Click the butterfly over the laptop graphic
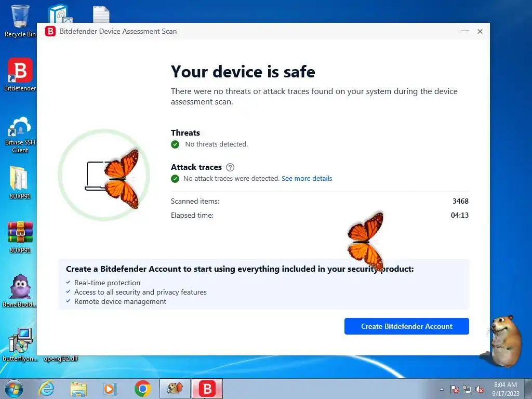Screen dimensions: 532x399 pyautogui.click(x=122, y=179)
